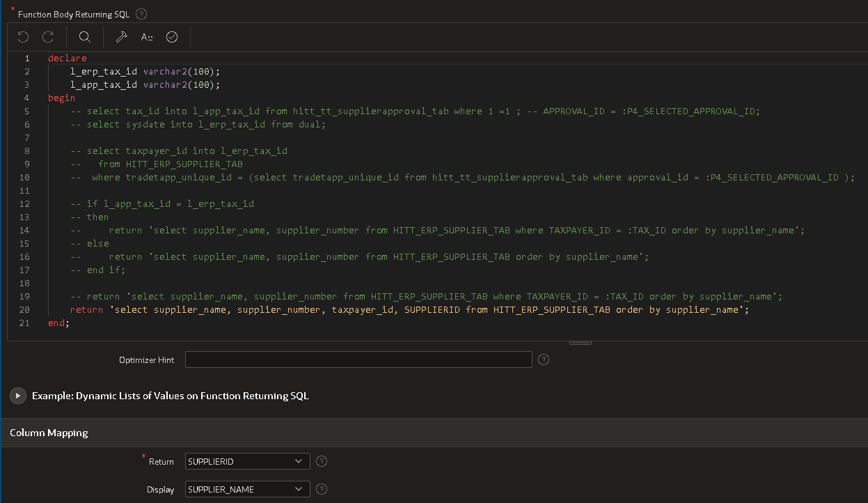The width and height of the screenshot is (868, 503).
Task: Validate the code with the checkmark icon
Action: tap(172, 37)
